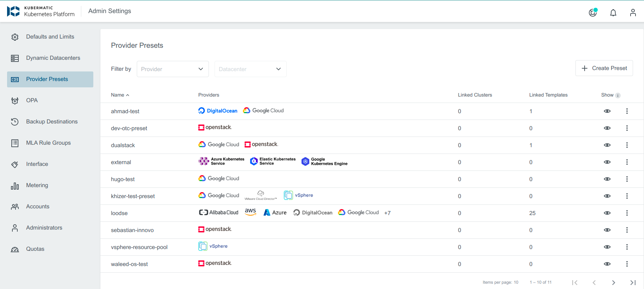Jump to the last page of presets
This screenshot has height=289, width=644.
coord(633,283)
